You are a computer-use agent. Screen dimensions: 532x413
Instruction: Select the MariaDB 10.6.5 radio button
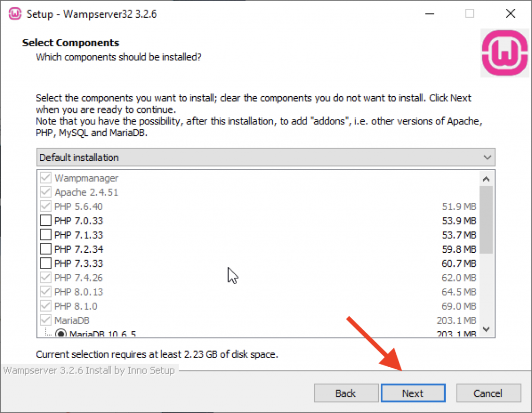pyautogui.click(x=61, y=333)
